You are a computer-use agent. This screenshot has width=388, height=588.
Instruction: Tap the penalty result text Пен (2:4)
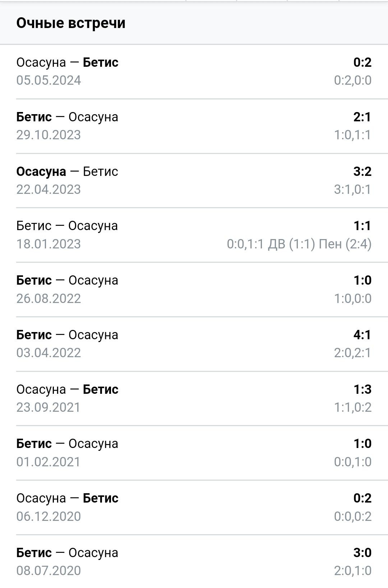click(345, 244)
